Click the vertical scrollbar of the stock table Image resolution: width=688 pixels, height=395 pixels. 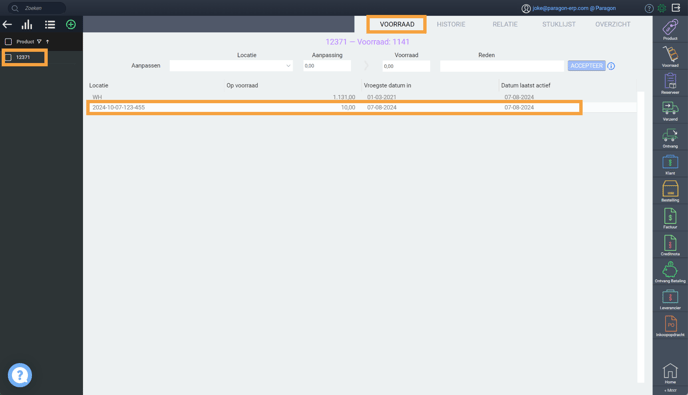click(x=641, y=237)
